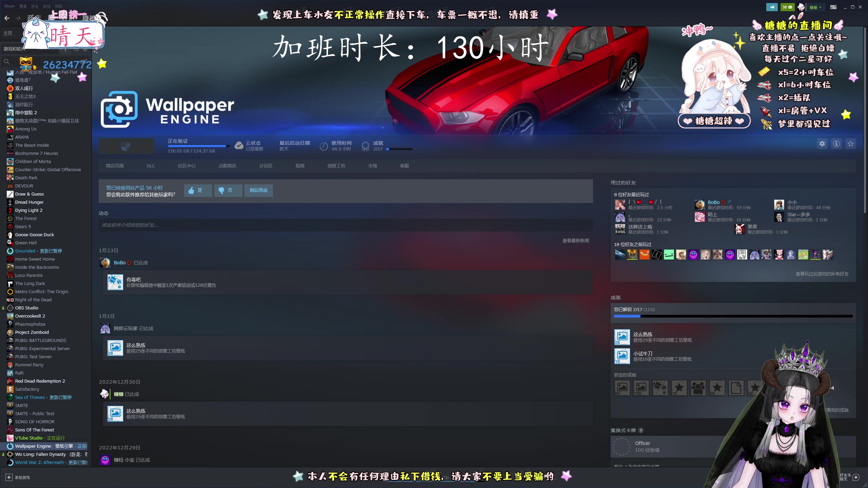
Task: Click the library search magnifier icon
Action: pos(6,61)
